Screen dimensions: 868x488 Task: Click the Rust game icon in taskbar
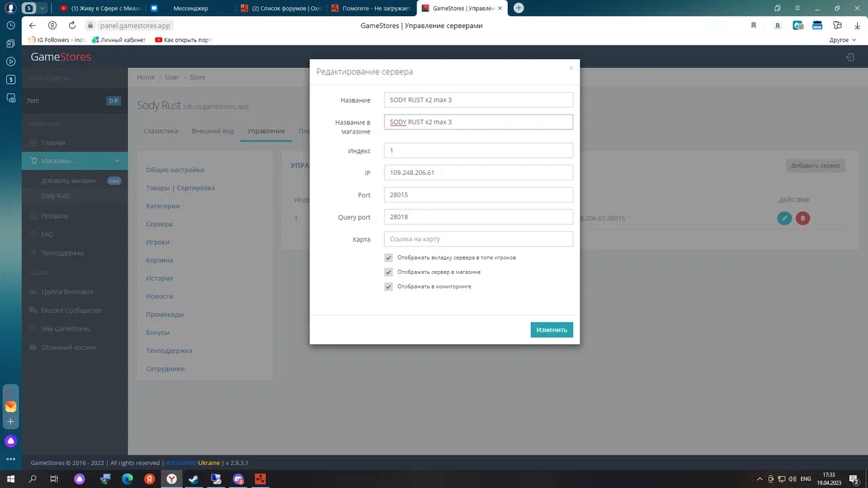tap(260, 479)
